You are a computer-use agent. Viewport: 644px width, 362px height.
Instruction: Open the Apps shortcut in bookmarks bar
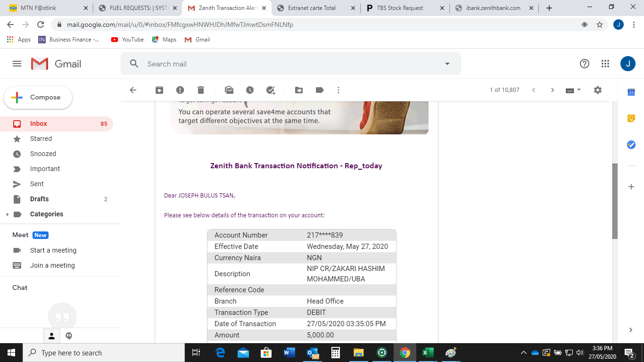click(19, 40)
